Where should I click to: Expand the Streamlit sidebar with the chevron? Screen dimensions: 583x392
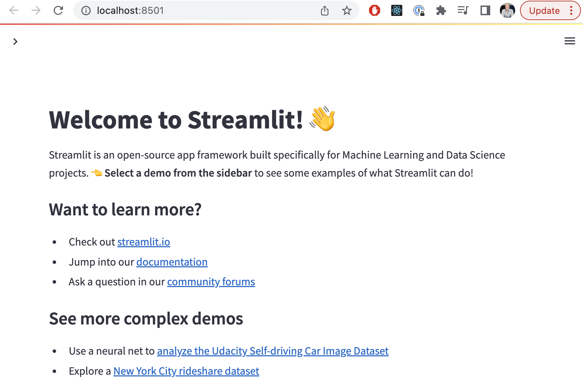click(x=16, y=41)
